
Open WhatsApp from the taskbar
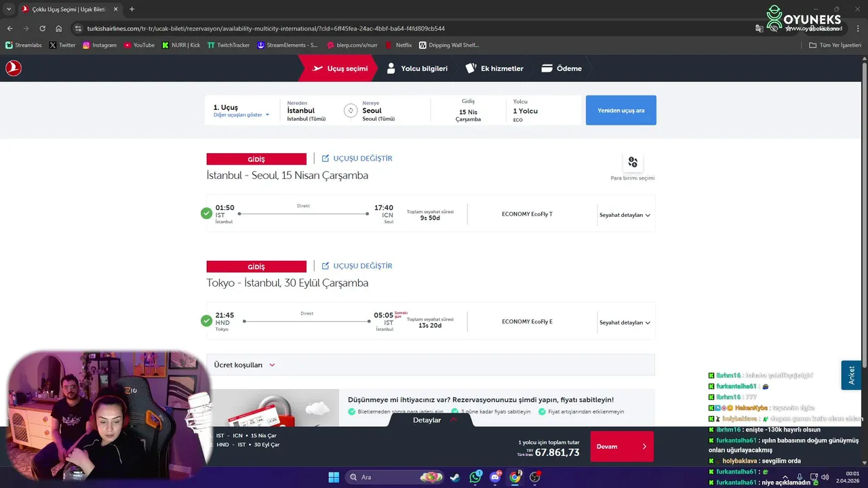[475, 477]
